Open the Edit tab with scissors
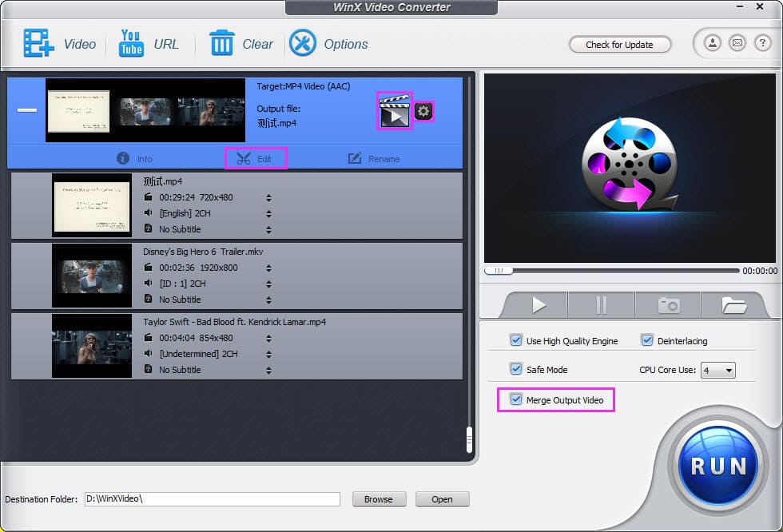783x532 pixels. (x=255, y=159)
